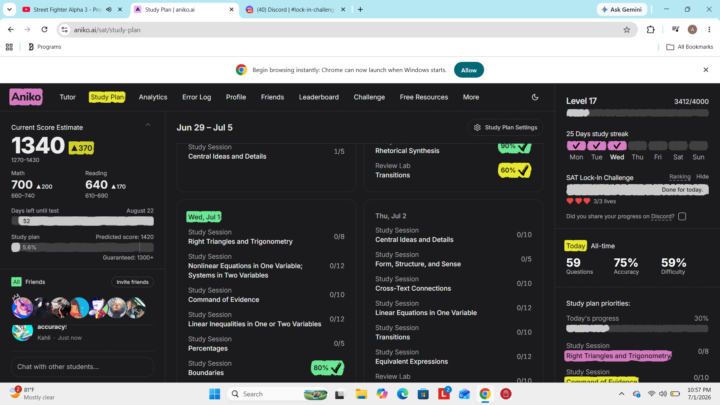Open the Windows Start menu

pyautogui.click(x=214, y=394)
